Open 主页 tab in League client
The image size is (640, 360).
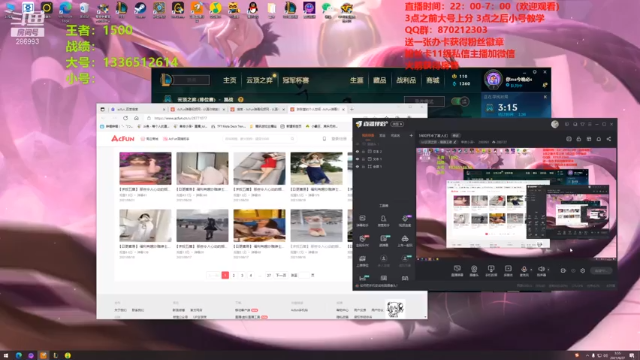click(x=229, y=80)
